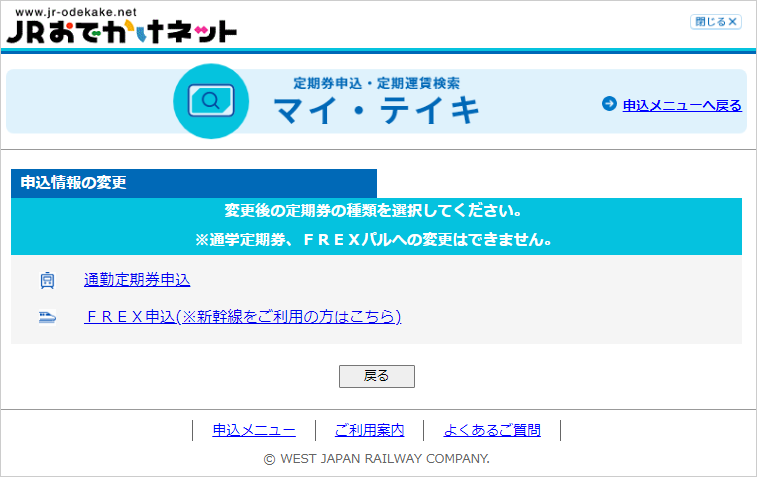Image resolution: width=757 pixels, height=477 pixels.
Task: Click the arrow icon beside 申込メニューへ戻る
Action: [x=609, y=104]
